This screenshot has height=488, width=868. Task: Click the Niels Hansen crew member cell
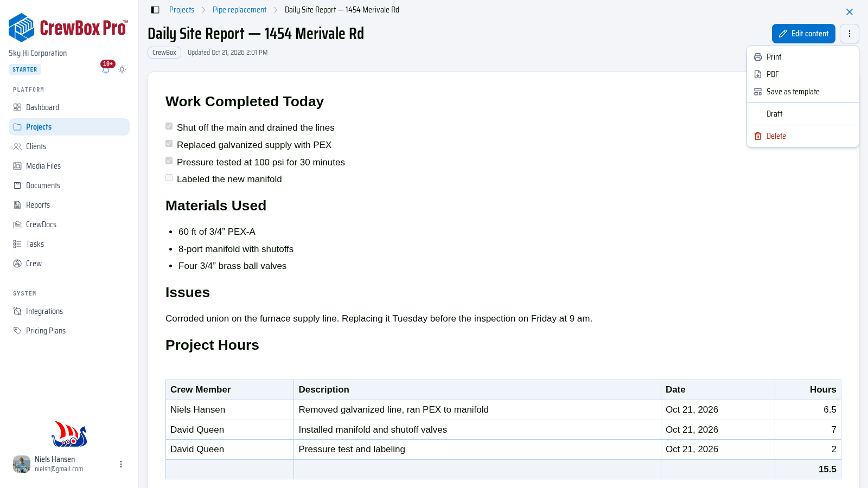[229, 410]
